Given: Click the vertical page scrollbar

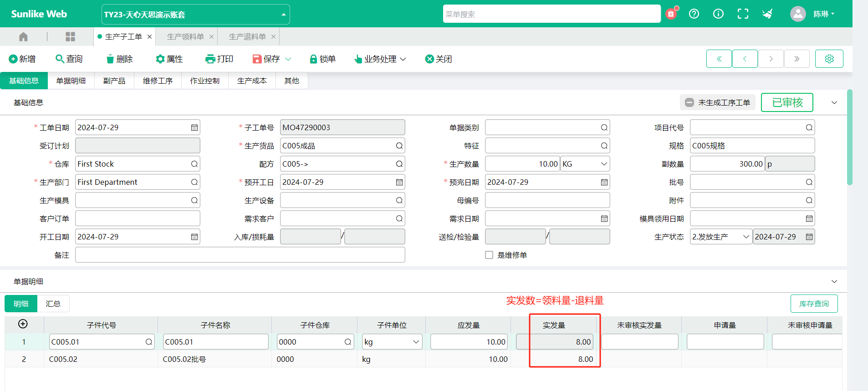Looking at the screenshot, I should [850, 137].
